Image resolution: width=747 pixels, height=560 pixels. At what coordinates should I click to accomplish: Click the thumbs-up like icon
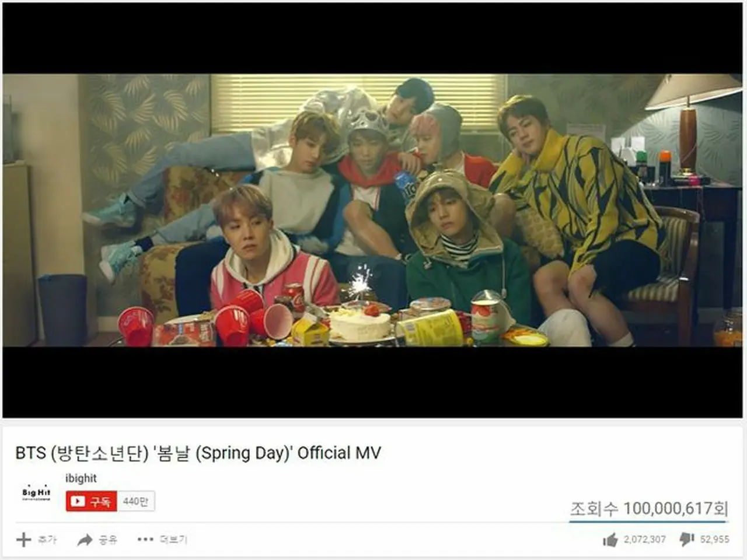tap(610, 540)
